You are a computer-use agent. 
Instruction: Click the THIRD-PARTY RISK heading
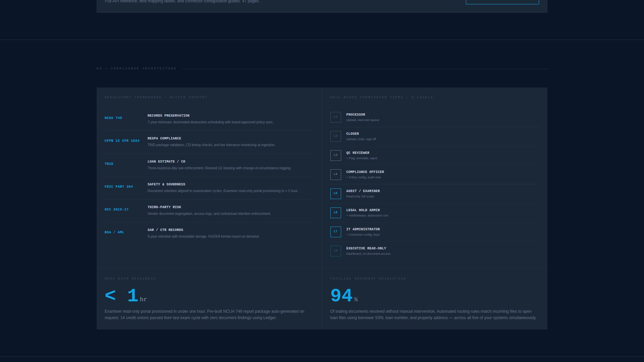pyautogui.click(x=164, y=207)
